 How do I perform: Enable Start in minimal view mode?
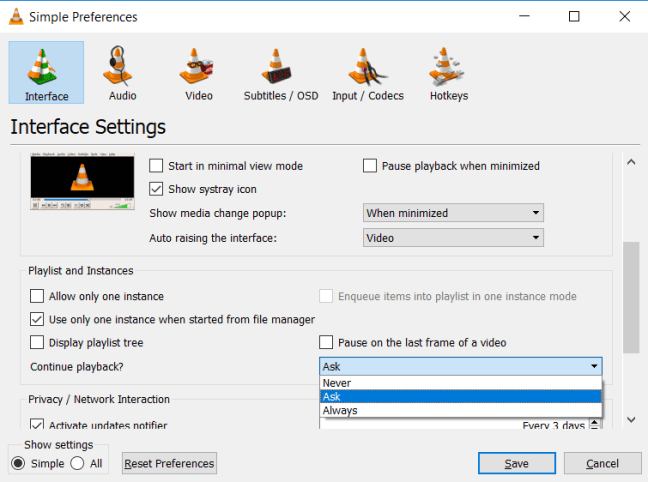click(156, 166)
